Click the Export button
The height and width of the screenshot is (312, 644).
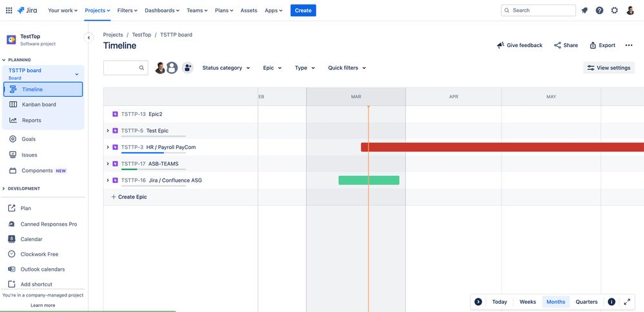click(603, 45)
